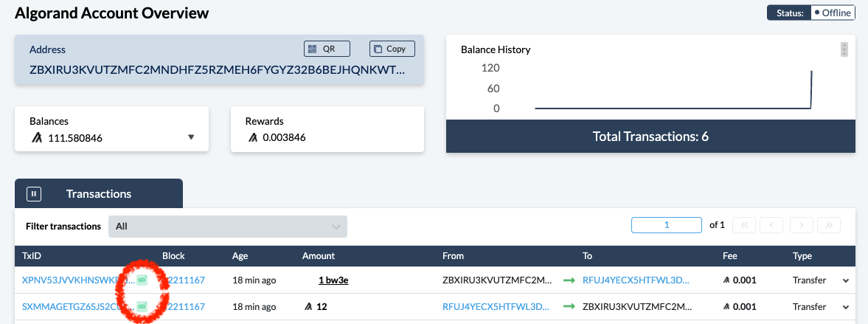Image resolution: width=868 pixels, height=324 pixels.
Task: Click the Status: label
Action: click(x=790, y=13)
